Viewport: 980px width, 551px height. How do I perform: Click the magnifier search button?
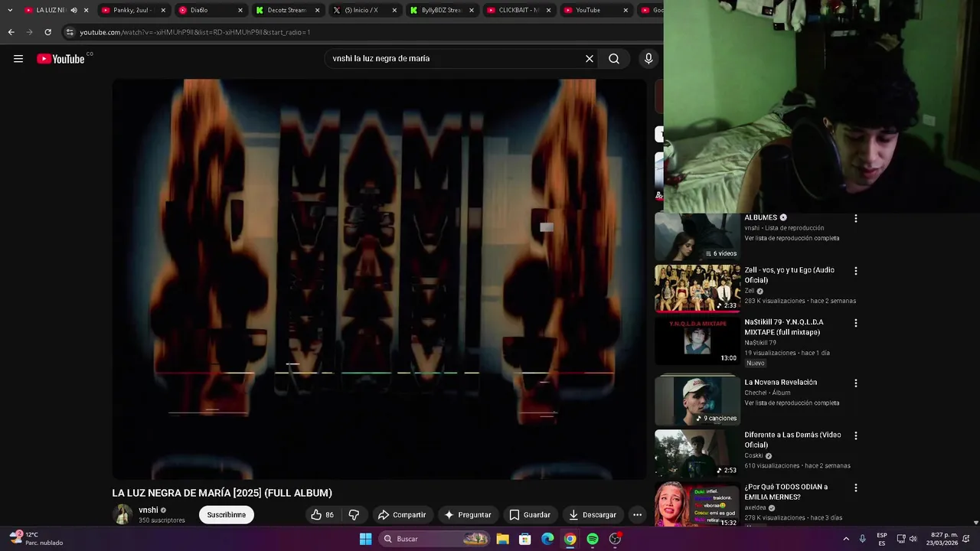pos(614,59)
